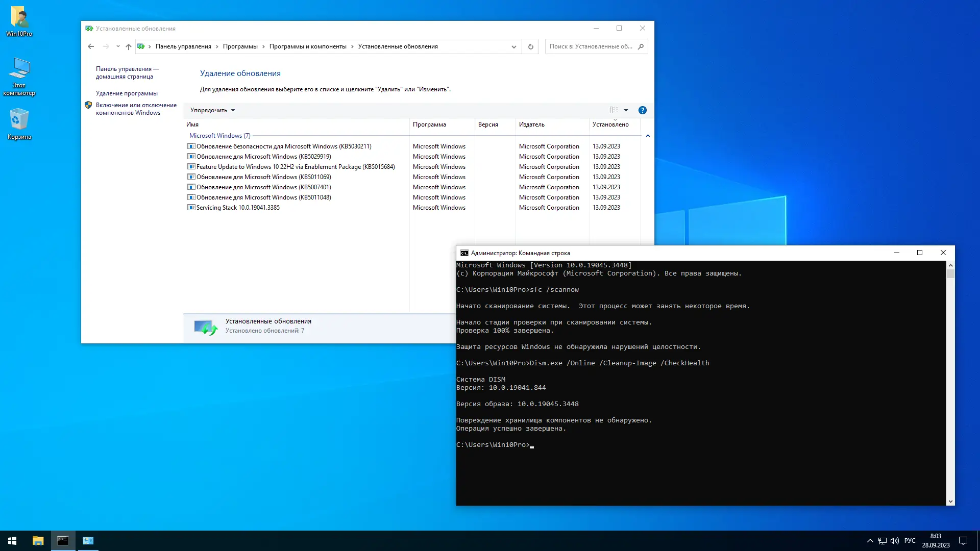Open the help question mark icon
The height and width of the screenshot is (551, 980).
(642, 110)
